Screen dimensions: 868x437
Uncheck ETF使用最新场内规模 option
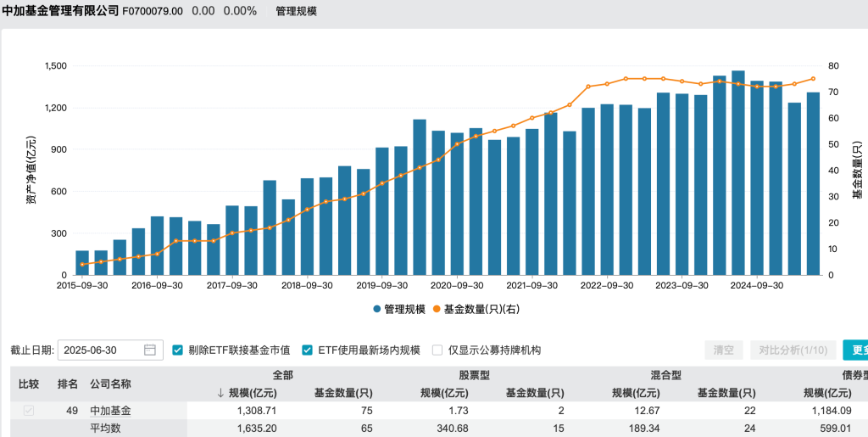point(308,350)
